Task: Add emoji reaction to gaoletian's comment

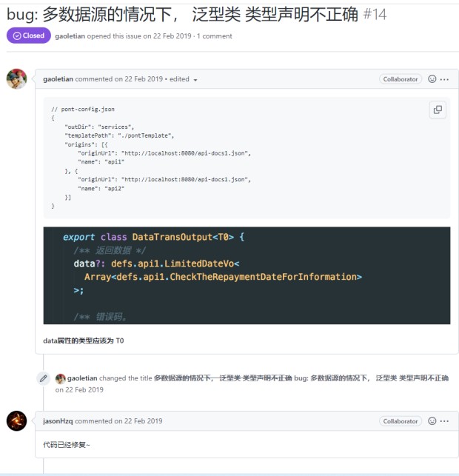Action: [x=432, y=79]
